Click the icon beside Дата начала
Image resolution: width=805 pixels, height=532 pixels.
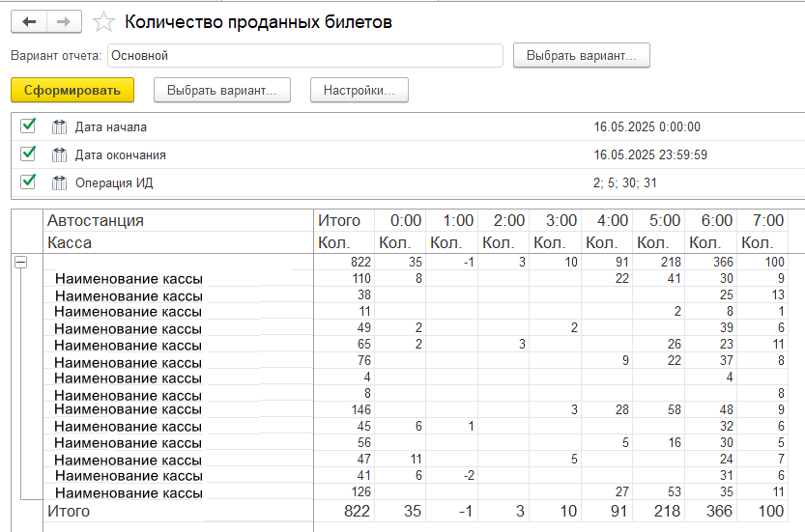(60, 126)
